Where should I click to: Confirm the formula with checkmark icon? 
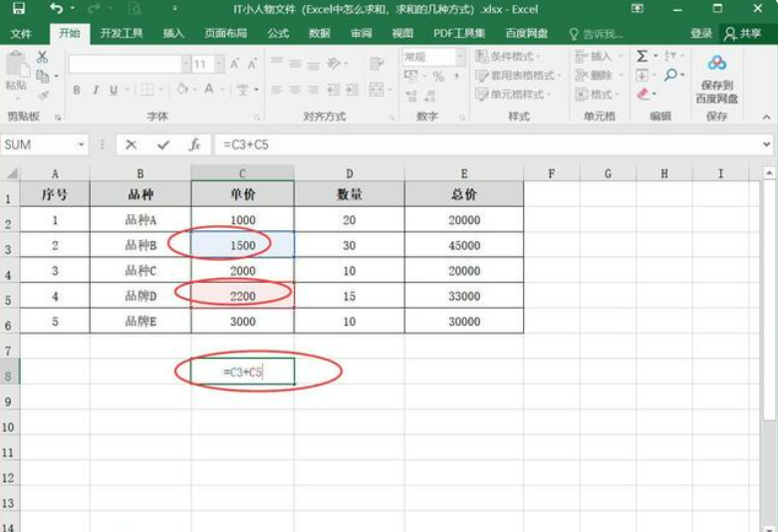point(162,144)
